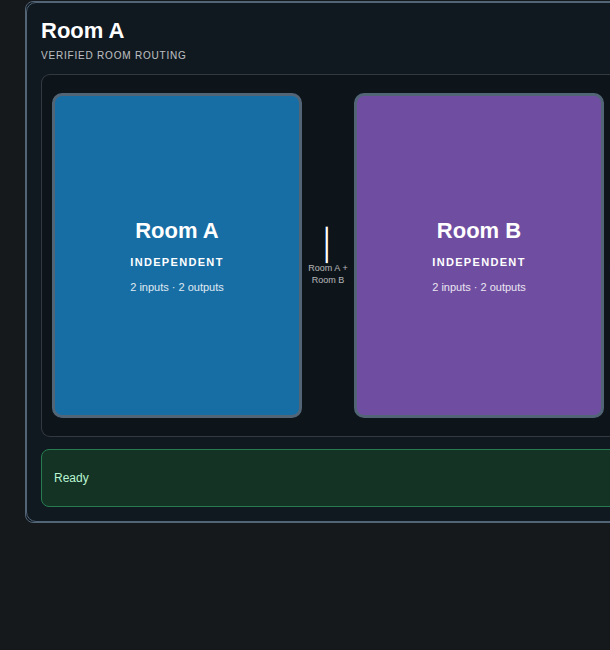The height and width of the screenshot is (650, 610).
Task: Select the purple Room B card
Action: tap(479, 255)
